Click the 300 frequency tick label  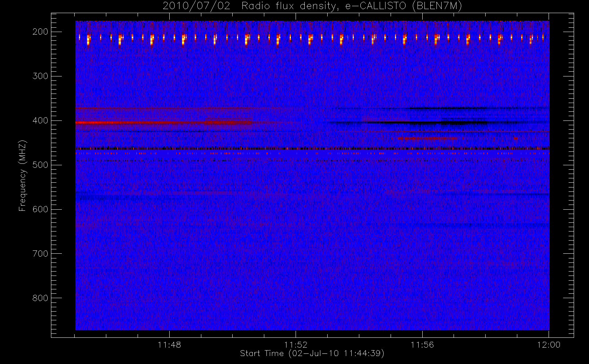40,76
